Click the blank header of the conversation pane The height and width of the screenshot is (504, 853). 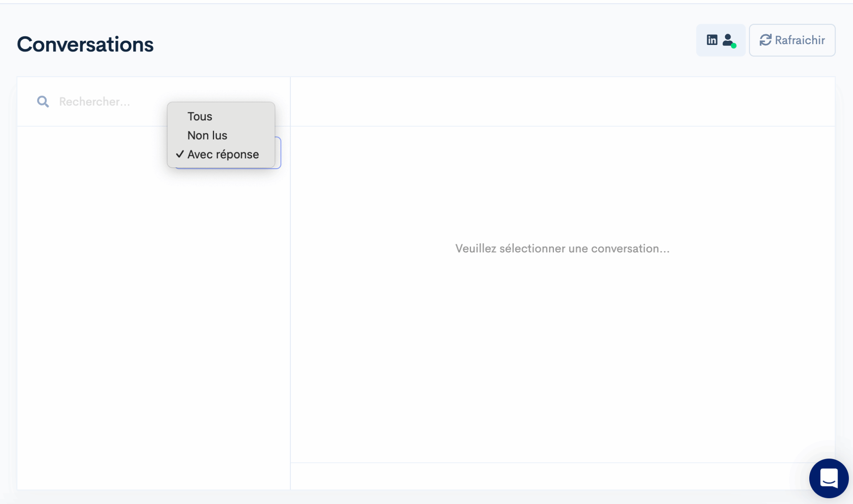562,102
